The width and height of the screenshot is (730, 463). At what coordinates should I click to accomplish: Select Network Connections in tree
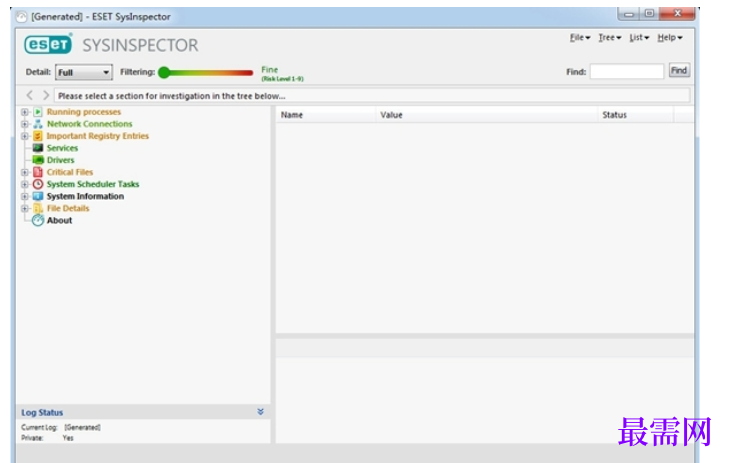(89, 124)
